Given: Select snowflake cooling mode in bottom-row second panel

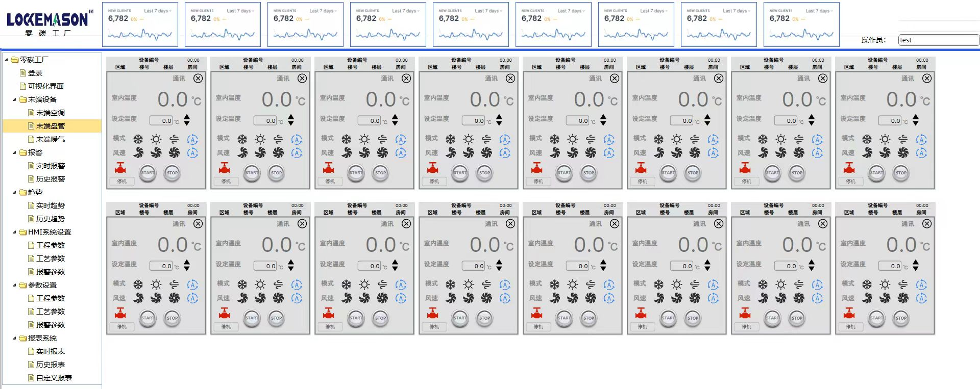Looking at the screenshot, I should click(x=242, y=284).
